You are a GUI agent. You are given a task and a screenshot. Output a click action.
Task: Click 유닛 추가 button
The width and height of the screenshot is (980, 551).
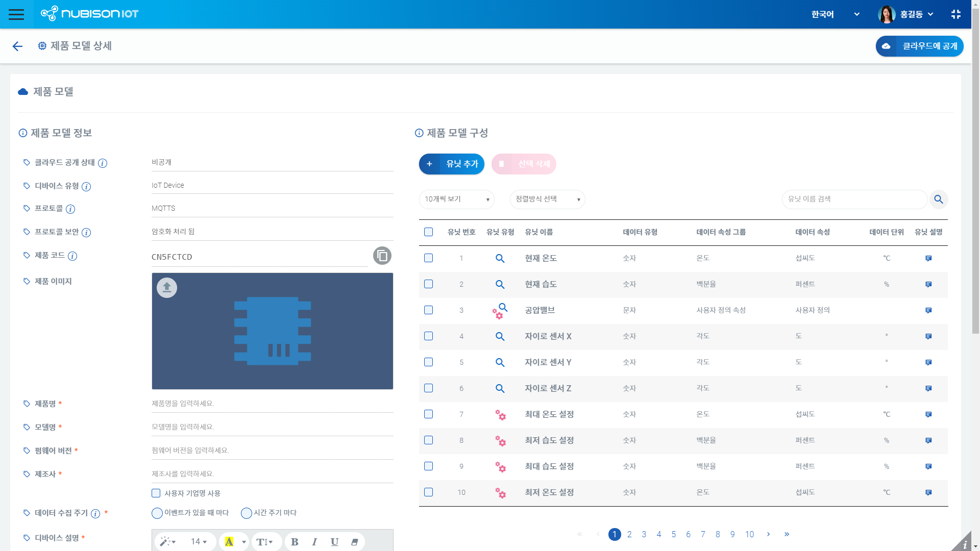tap(452, 163)
